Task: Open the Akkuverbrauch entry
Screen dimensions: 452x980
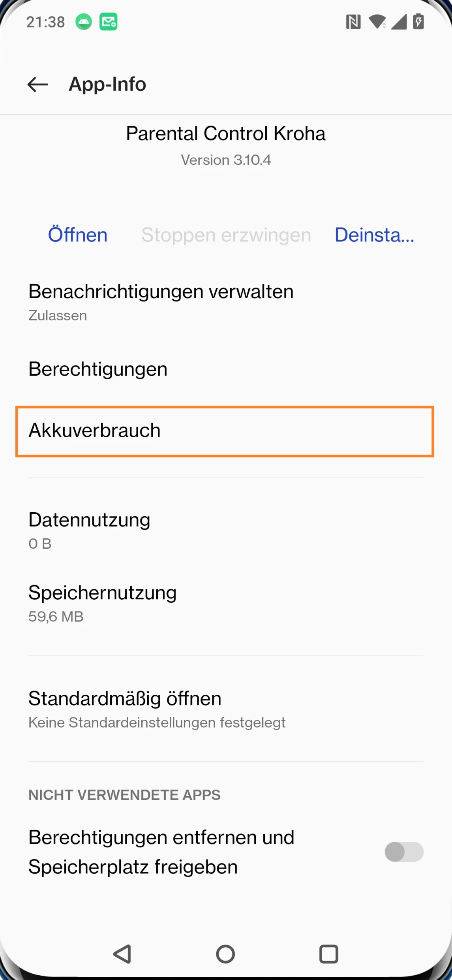Action: [x=224, y=431]
